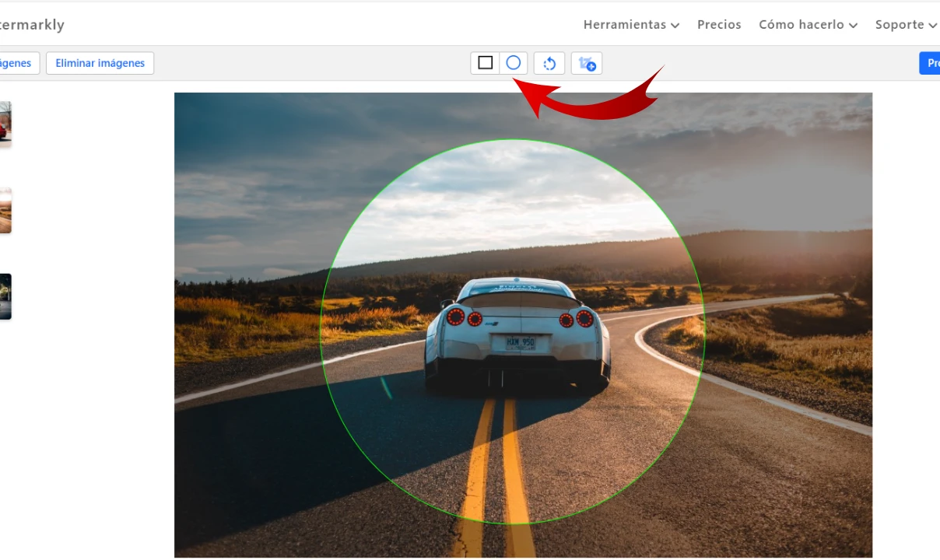Open the Cómo hacerlo menu item
Image resolution: width=940 pixels, height=560 pixels.
click(x=801, y=25)
